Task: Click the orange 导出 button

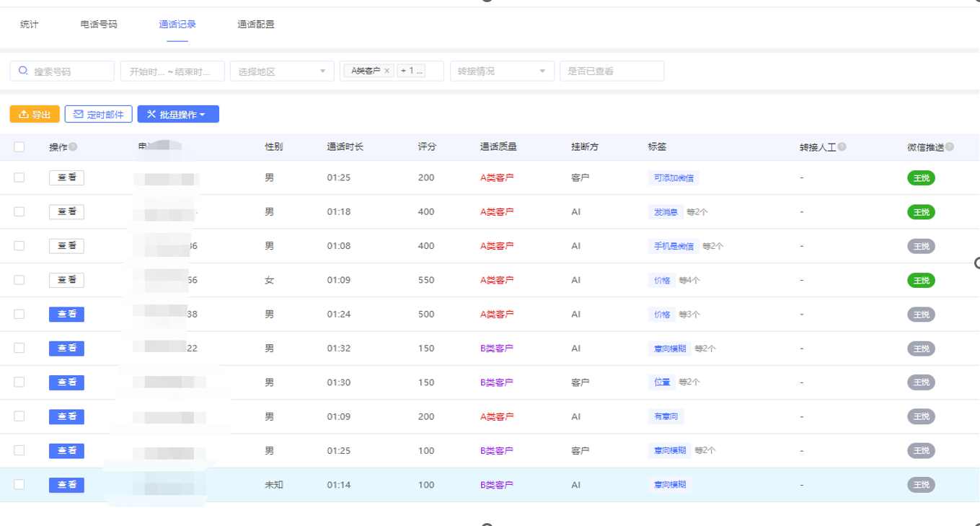Action: [x=35, y=114]
